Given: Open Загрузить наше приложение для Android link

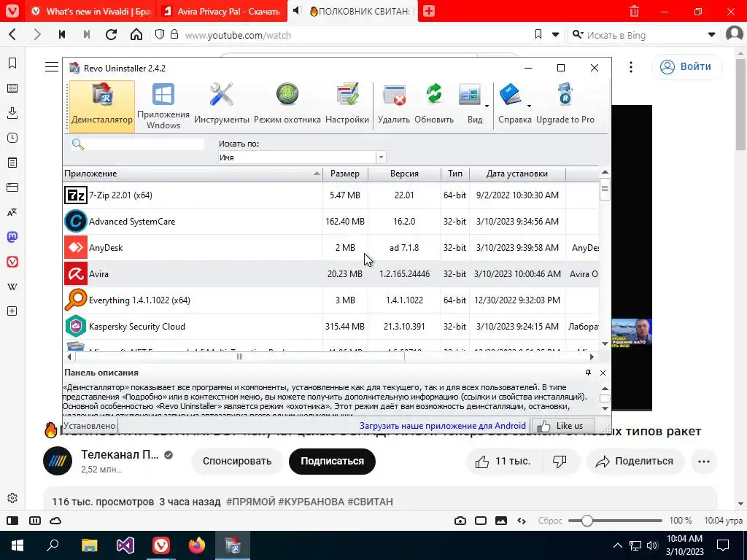Looking at the screenshot, I should (x=443, y=426).
